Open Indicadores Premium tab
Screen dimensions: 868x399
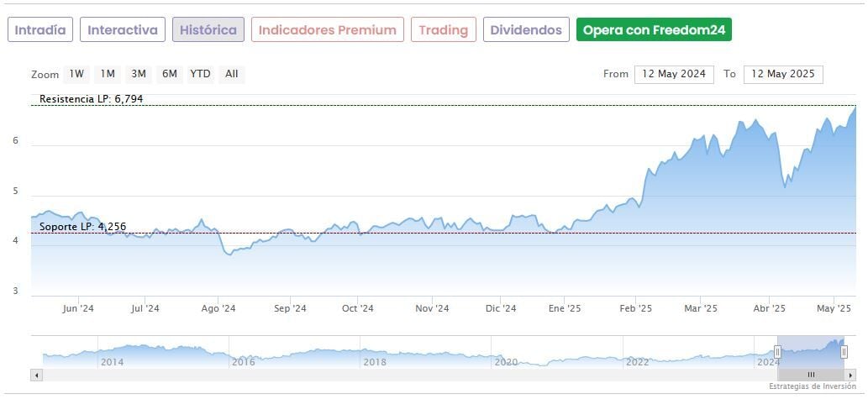(x=327, y=30)
